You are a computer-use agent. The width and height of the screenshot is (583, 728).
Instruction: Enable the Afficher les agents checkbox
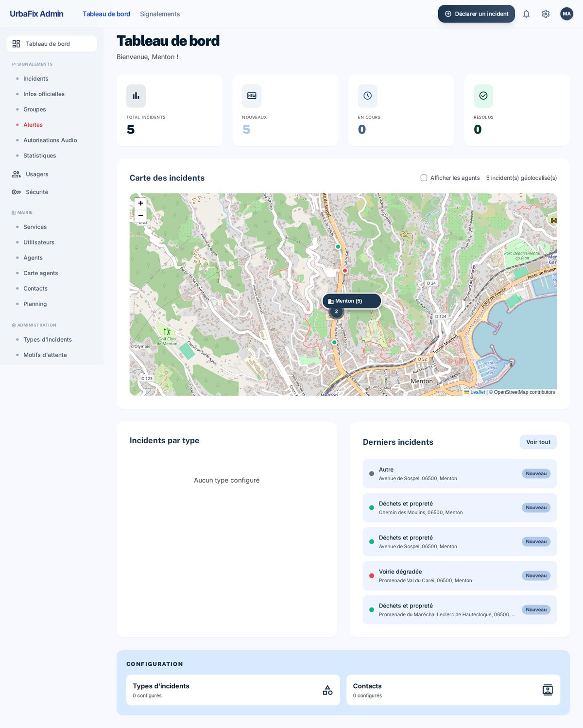pos(424,178)
